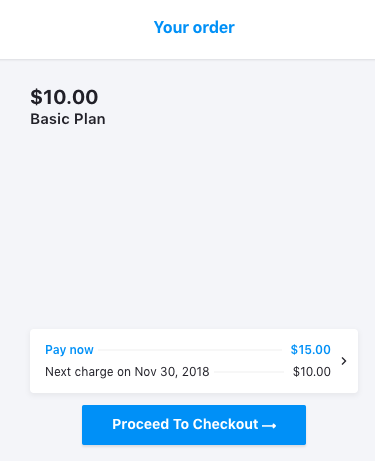375x461 pixels.
Task: Click the Basic Plan name
Action: click(x=68, y=119)
